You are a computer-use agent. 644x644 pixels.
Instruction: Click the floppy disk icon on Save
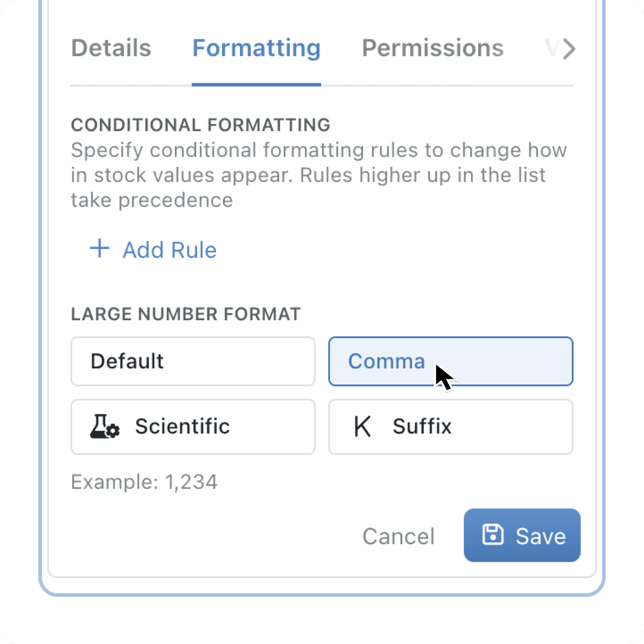tap(493, 535)
